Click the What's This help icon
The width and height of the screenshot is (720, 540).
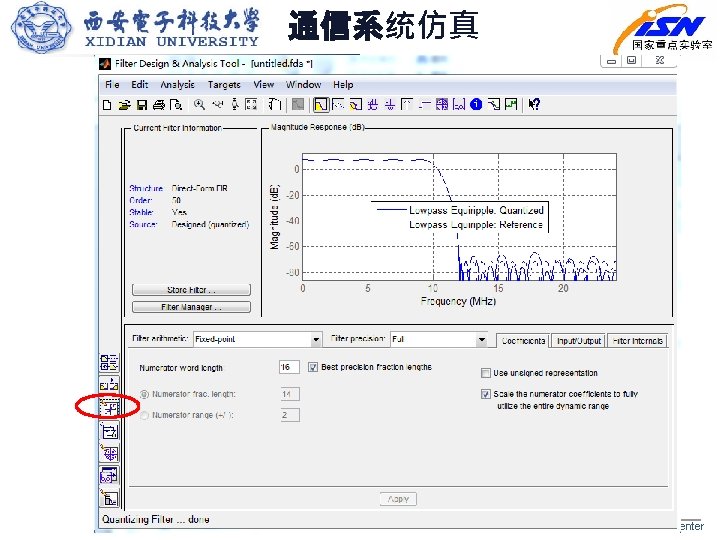coord(534,105)
